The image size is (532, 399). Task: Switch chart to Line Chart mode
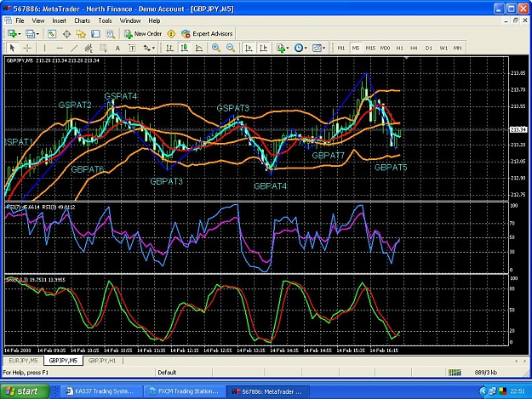coord(198,48)
